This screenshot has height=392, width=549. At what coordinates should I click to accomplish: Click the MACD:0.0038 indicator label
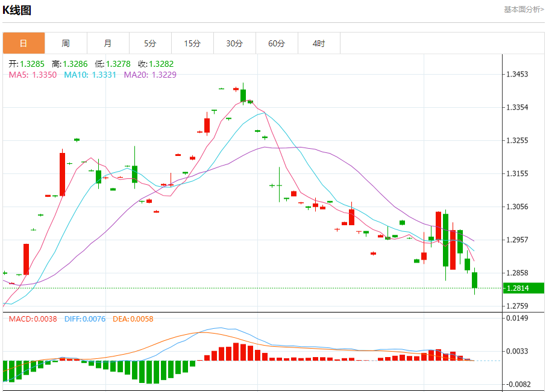(x=33, y=319)
